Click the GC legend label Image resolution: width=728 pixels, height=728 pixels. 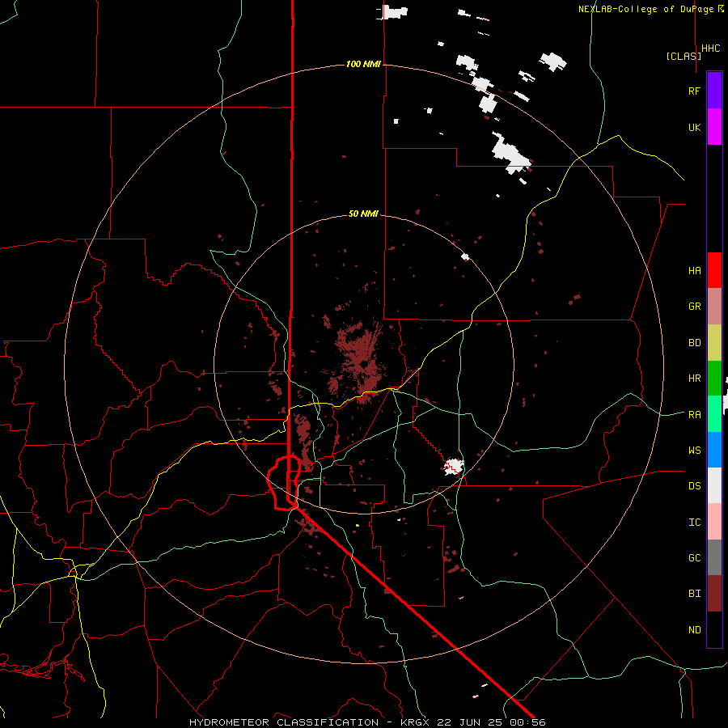(695, 558)
